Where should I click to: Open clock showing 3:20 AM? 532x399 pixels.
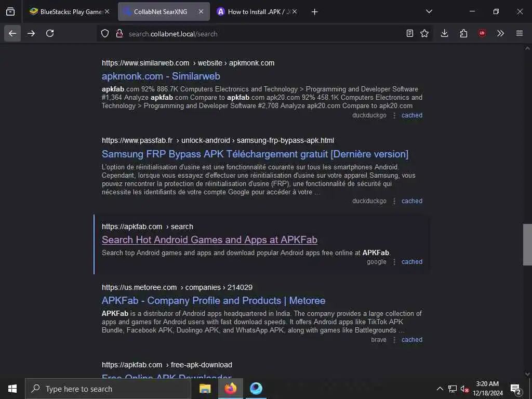click(x=487, y=389)
